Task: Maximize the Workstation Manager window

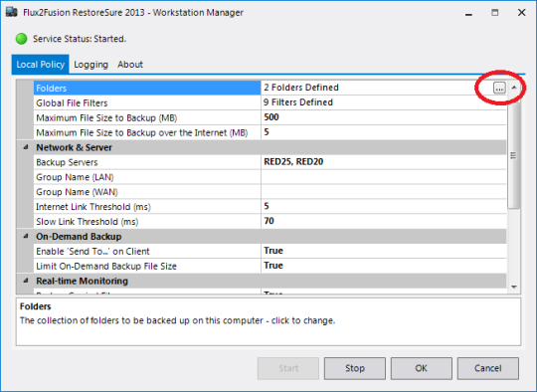Action: 495,13
